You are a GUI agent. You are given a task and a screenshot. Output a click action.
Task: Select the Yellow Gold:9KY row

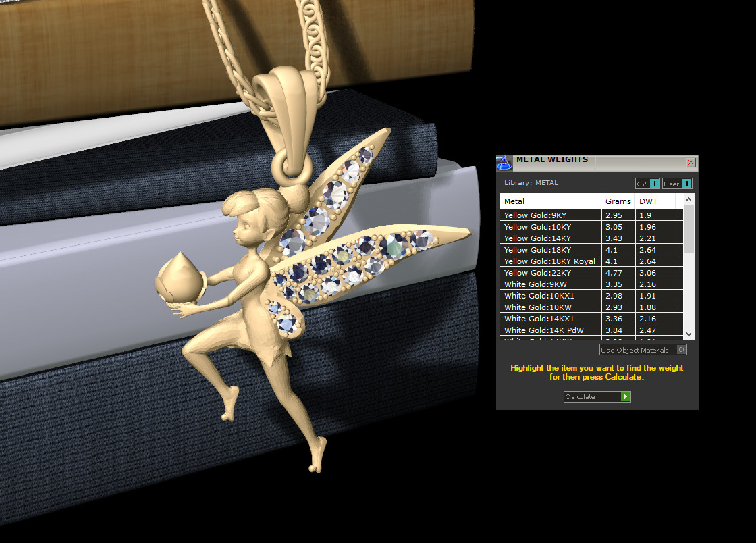(x=591, y=215)
